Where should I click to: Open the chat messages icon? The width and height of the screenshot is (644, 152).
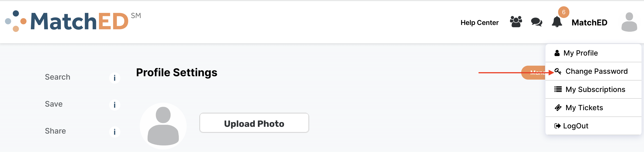(x=536, y=22)
